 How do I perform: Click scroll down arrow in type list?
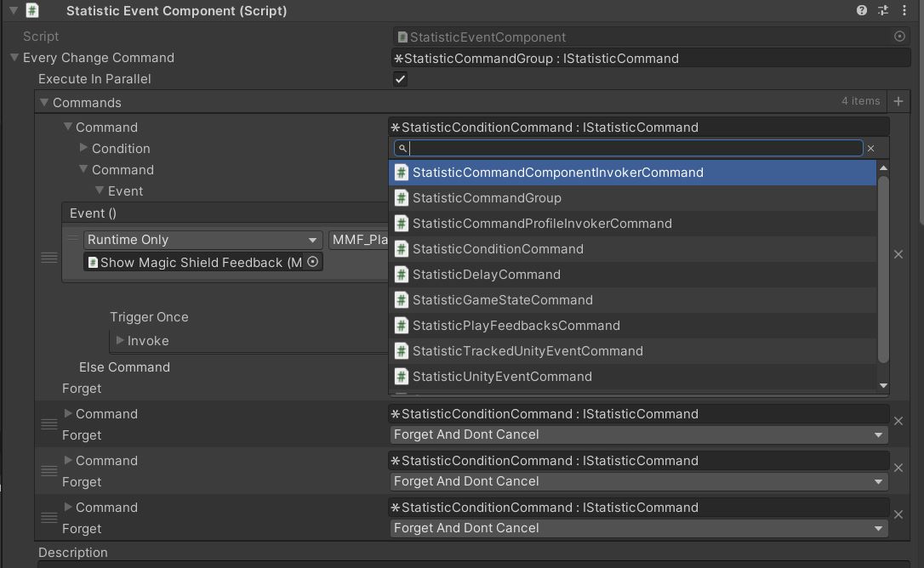pyautogui.click(x=883, y=385)
